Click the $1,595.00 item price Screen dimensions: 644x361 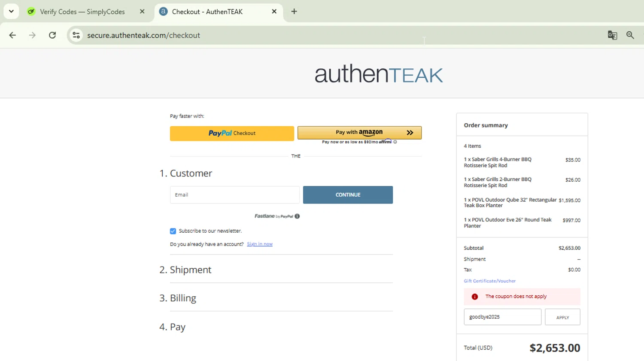tap(569, 200)
